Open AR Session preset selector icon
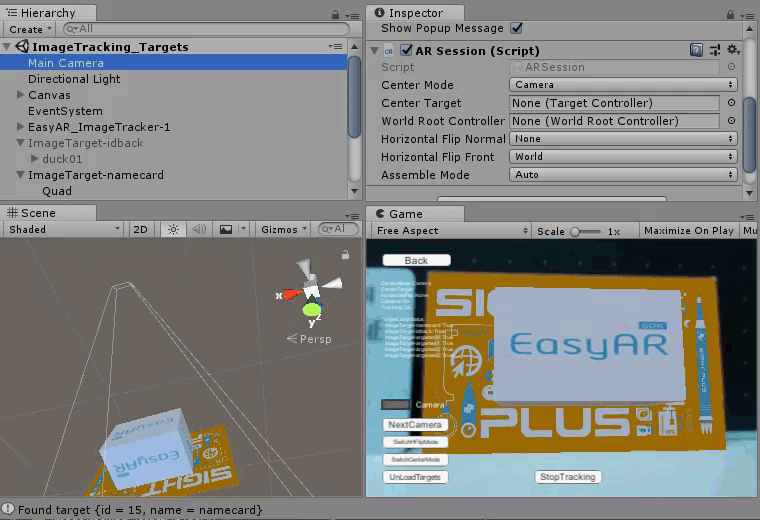Viewport: 760px width, 520px height. 714,50
